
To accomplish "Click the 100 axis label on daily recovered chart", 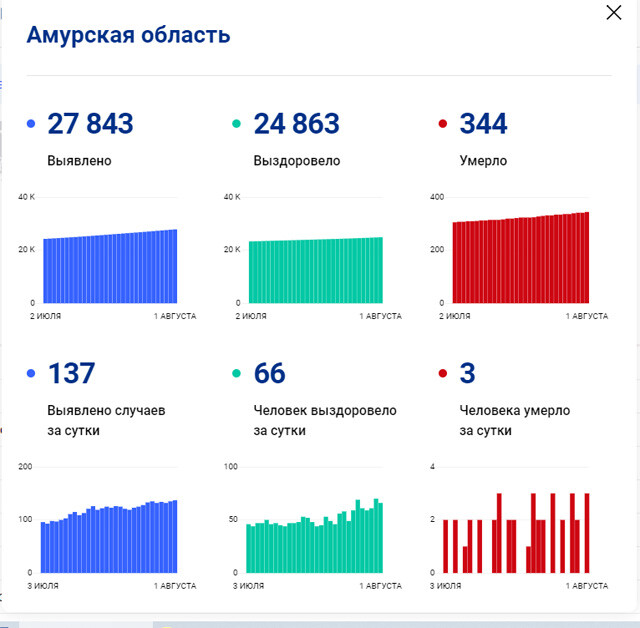I will [231, 467].
